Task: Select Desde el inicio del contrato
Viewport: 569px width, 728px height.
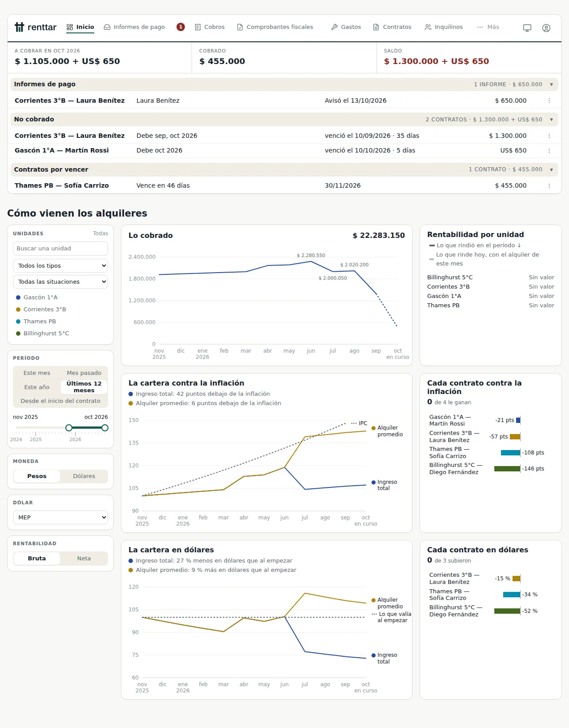Action: [x=60, y=401]
